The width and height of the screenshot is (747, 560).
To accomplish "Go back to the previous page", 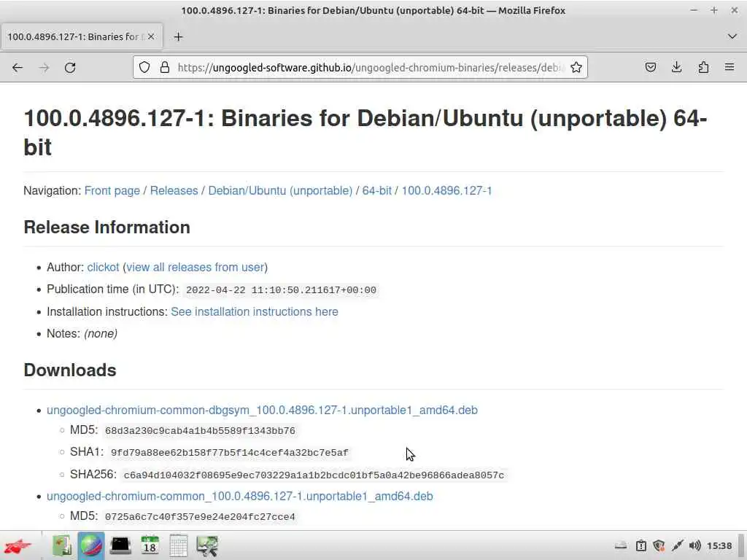I will pyautogui.click(x=18, y=68).
